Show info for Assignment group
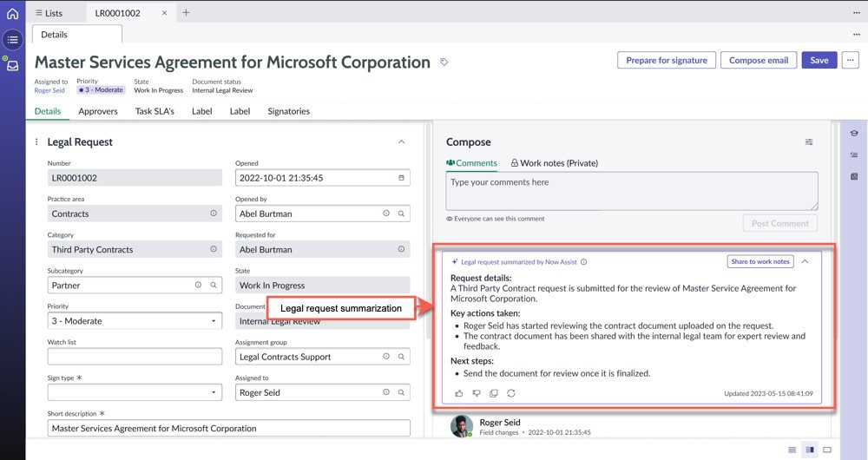 (386, 357)
